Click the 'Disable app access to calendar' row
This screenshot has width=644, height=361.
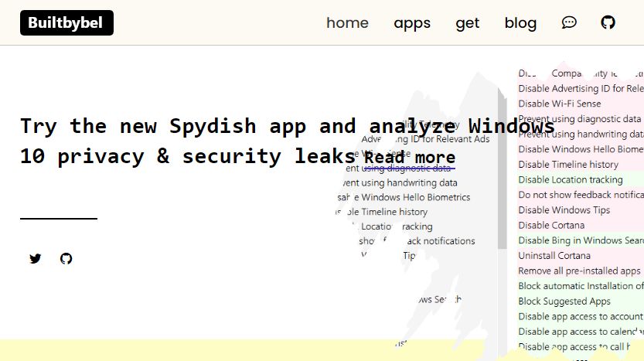coord(581,332)
